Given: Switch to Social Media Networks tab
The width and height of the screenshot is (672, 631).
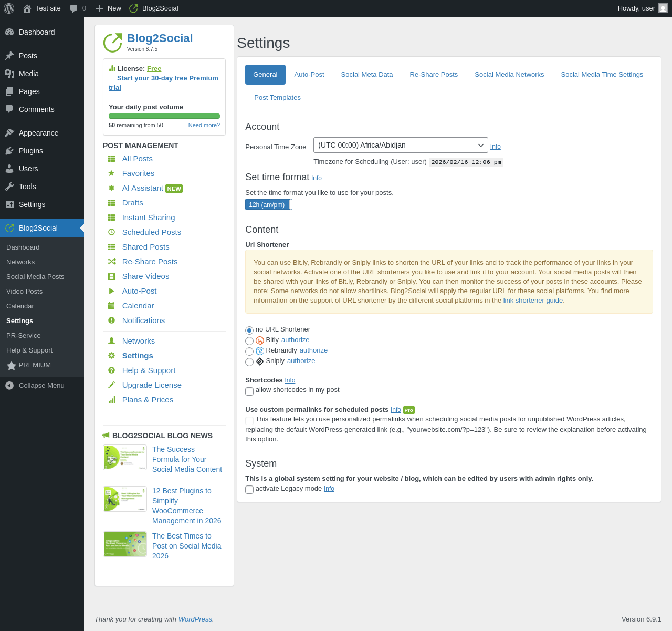Looking at the screenshot, I should tap(509, 75).
